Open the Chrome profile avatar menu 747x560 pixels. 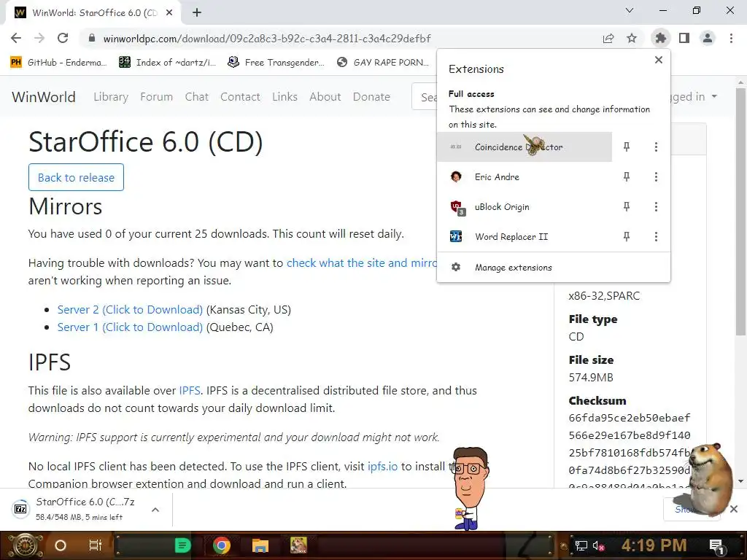click(x=708, y=38)
